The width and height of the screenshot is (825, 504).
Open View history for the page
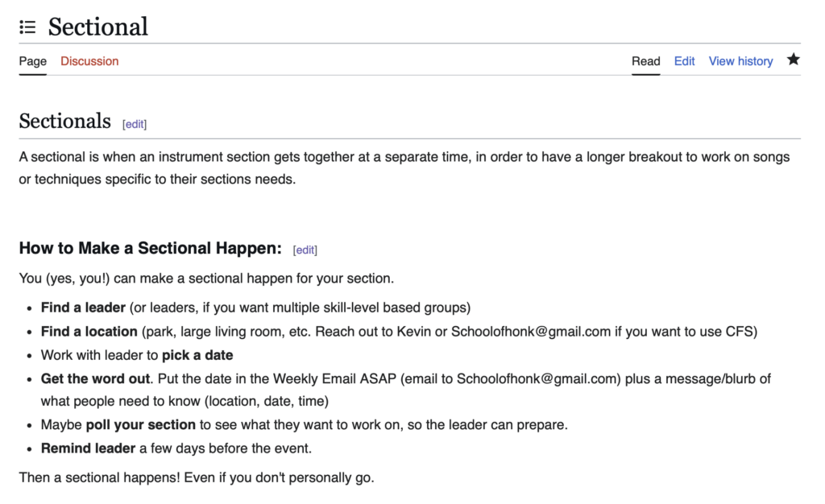click(740, 61)
